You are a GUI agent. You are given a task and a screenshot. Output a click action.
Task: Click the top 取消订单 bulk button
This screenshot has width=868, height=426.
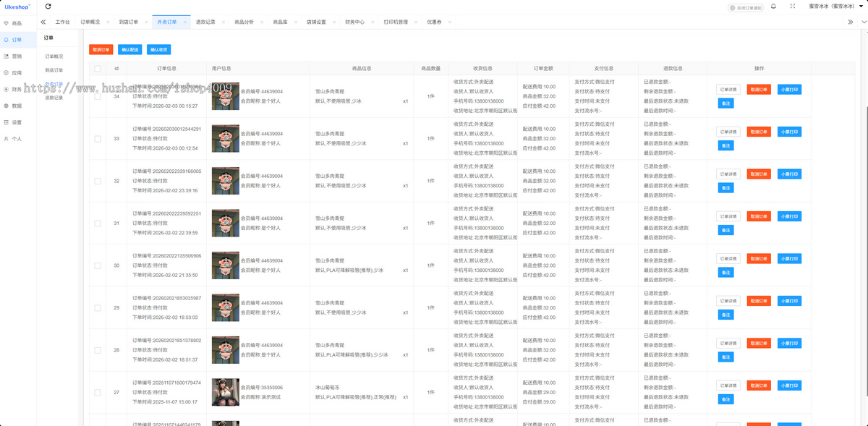tap(101, 50)
